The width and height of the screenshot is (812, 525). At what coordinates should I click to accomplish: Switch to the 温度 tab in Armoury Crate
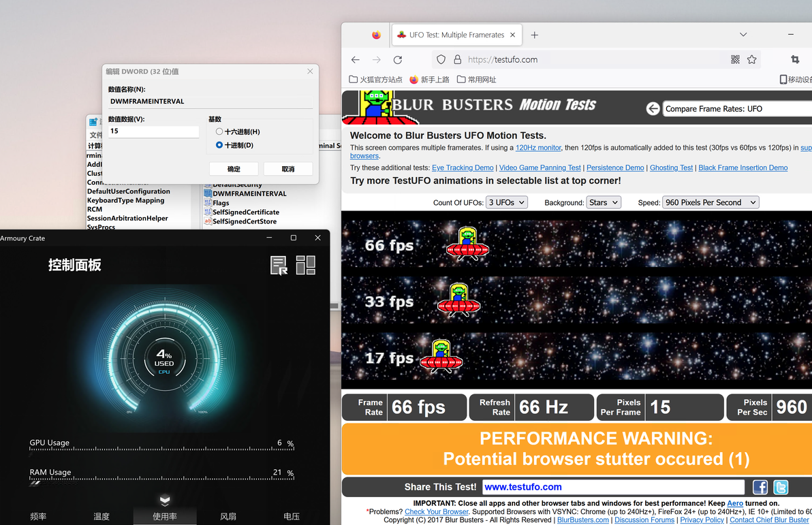pos(101,516)
